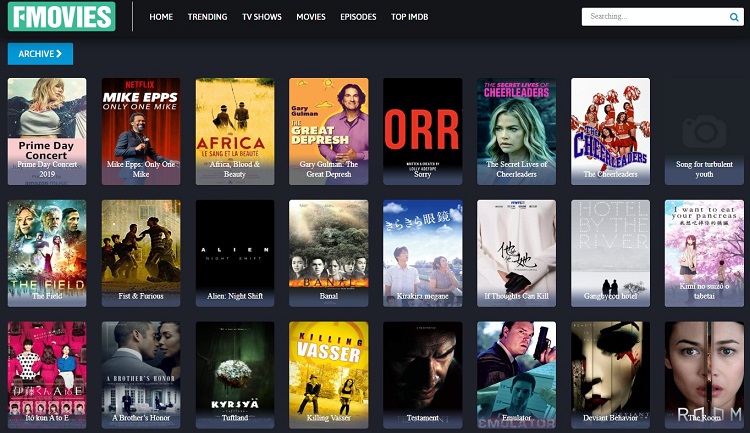Click the search magnifier icon

pyautogui.click(x=734, y=17)
